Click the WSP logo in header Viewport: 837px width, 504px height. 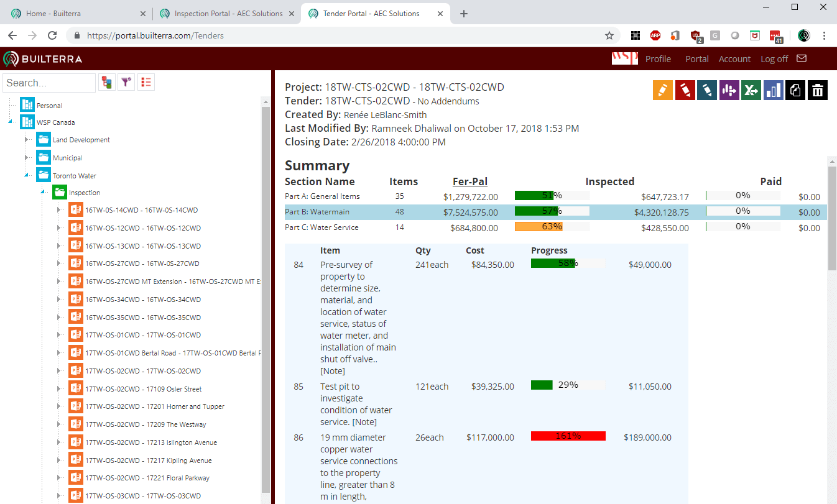625,58
